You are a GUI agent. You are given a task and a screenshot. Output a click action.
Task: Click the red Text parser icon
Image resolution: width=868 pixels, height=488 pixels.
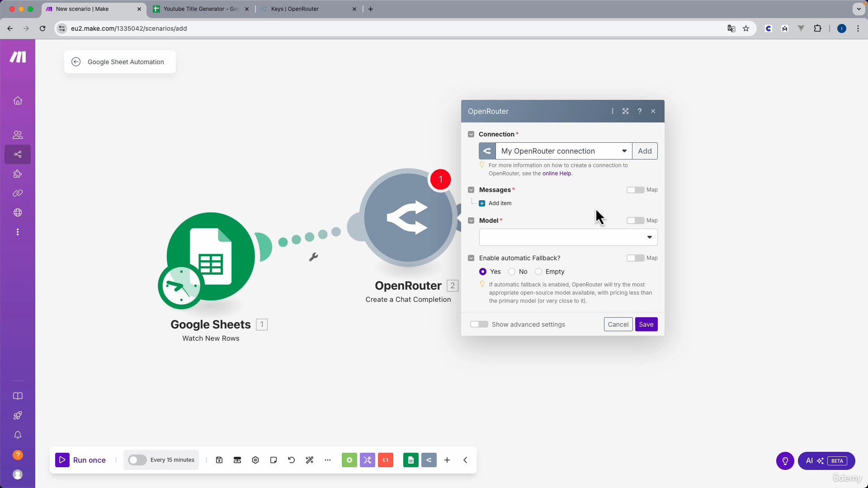coord(386,460)
